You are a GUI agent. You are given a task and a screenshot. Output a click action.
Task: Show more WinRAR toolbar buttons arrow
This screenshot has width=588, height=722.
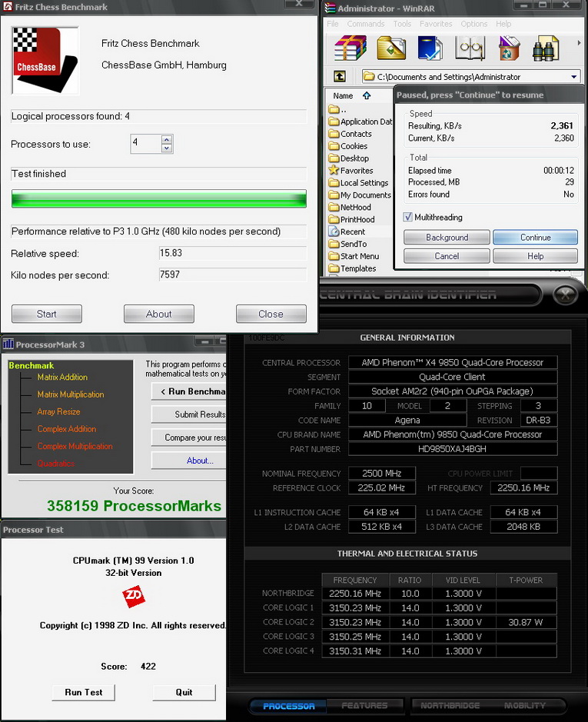tap(579, 43)
